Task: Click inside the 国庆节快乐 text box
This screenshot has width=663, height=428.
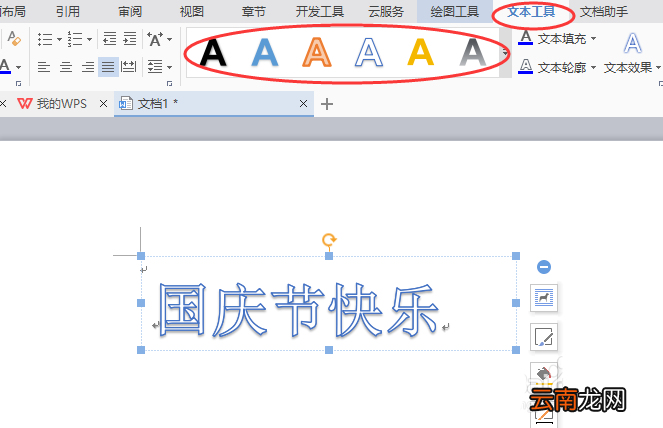Action: [x=329, y=303]
